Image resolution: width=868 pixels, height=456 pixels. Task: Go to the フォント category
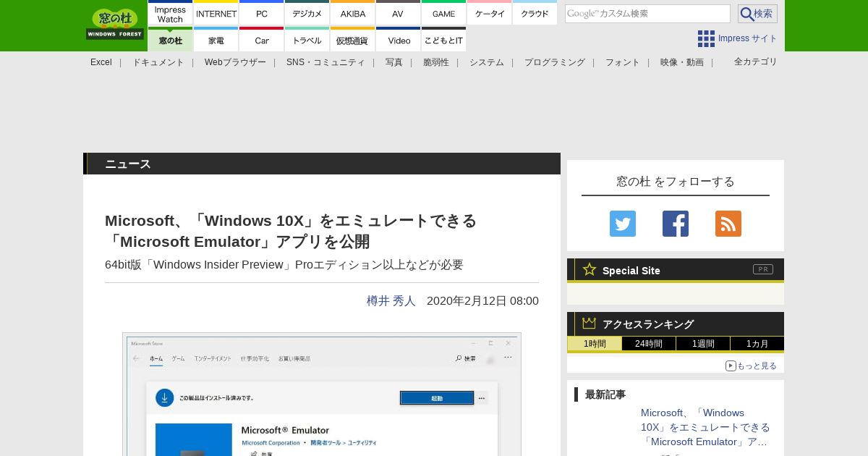623,62
